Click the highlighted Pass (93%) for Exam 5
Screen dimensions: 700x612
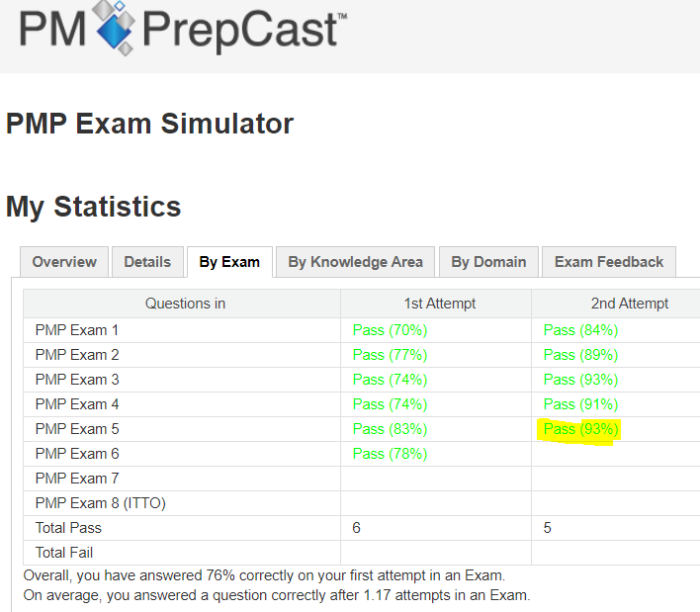pyautogui.click(x=580, y=429)
